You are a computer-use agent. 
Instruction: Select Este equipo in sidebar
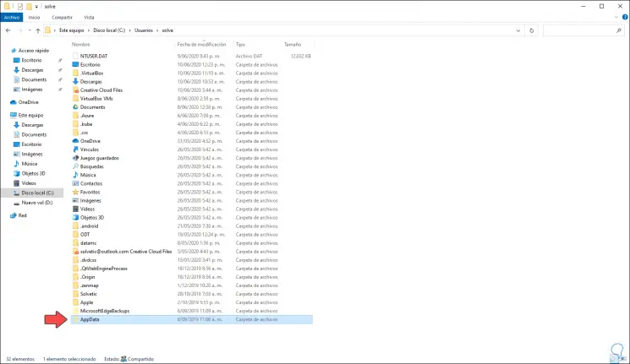pyautogui.click(x=30, y=115)
